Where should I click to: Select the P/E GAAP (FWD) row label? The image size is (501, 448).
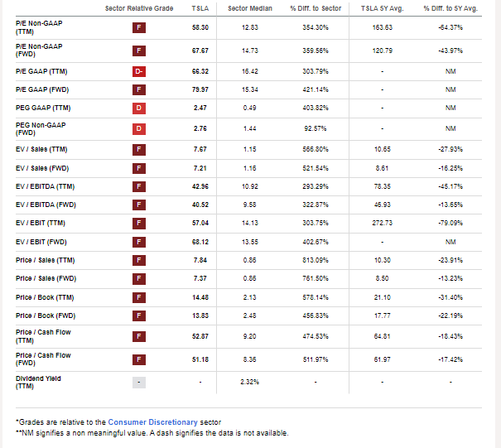pyautogui.click(x=42, y=89)
